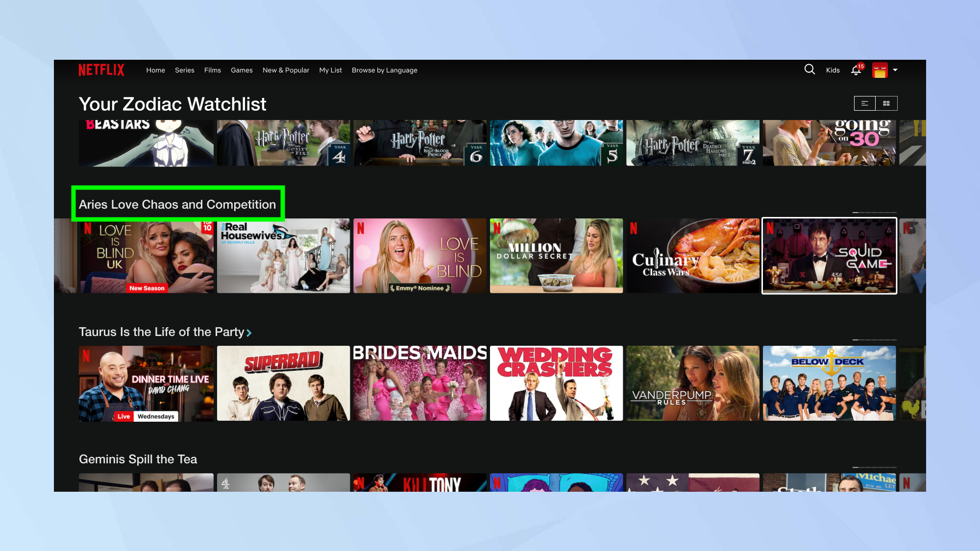The width and height of the screenshot is (980, 551).
Task: Open Love Is Blind UK with New Season badge
Action: (x=146, y=255)
